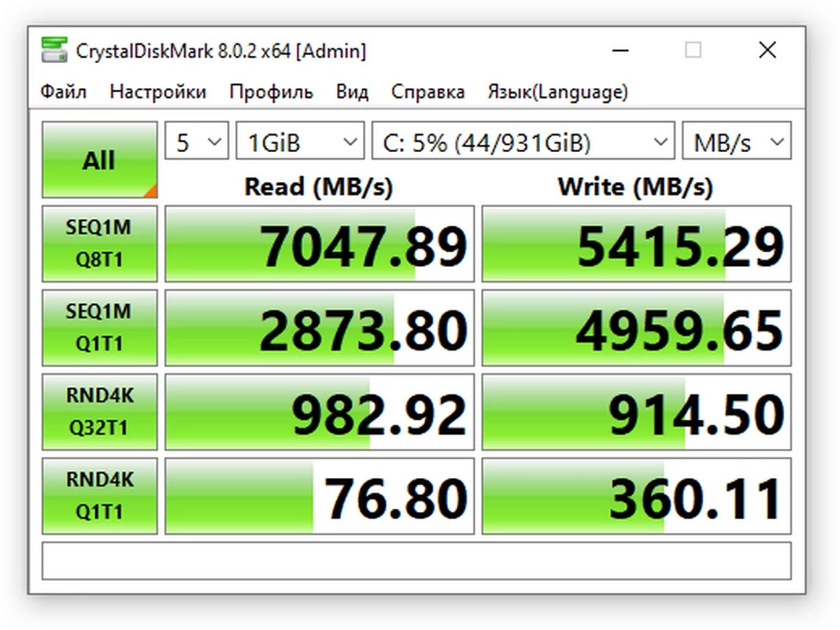
Task: Start the RND4K Q32T1 test
Action: click(x=100, y=412)
